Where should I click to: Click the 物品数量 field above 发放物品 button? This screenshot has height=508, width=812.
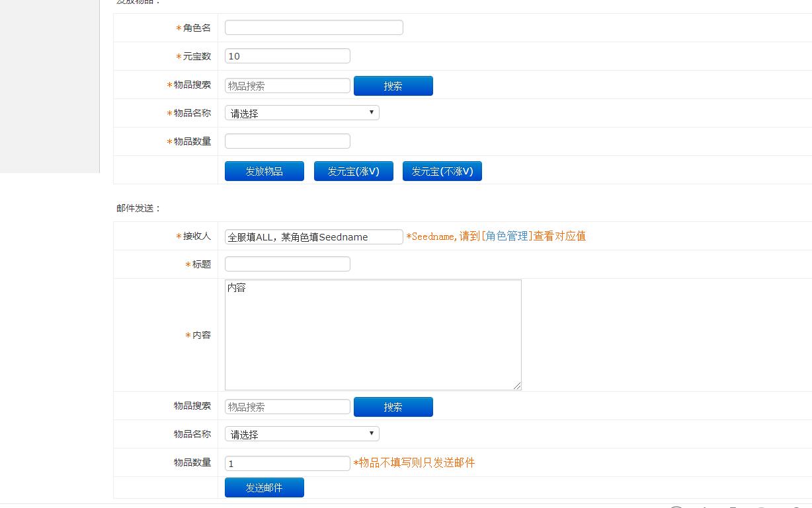pyautogui.click(x=287, y=141)
